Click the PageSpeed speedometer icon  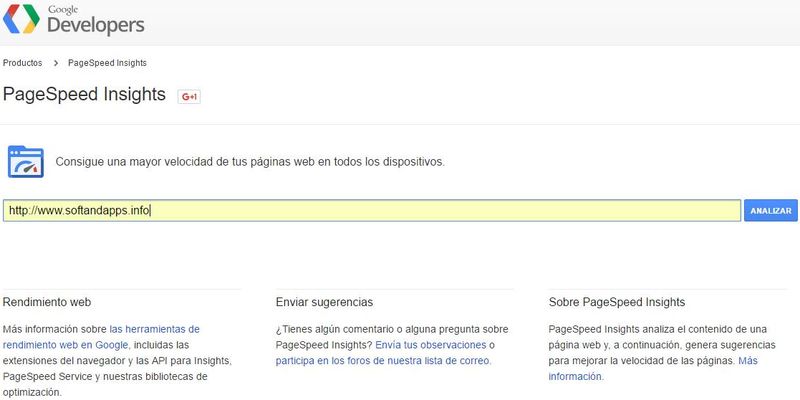(26, 162)
